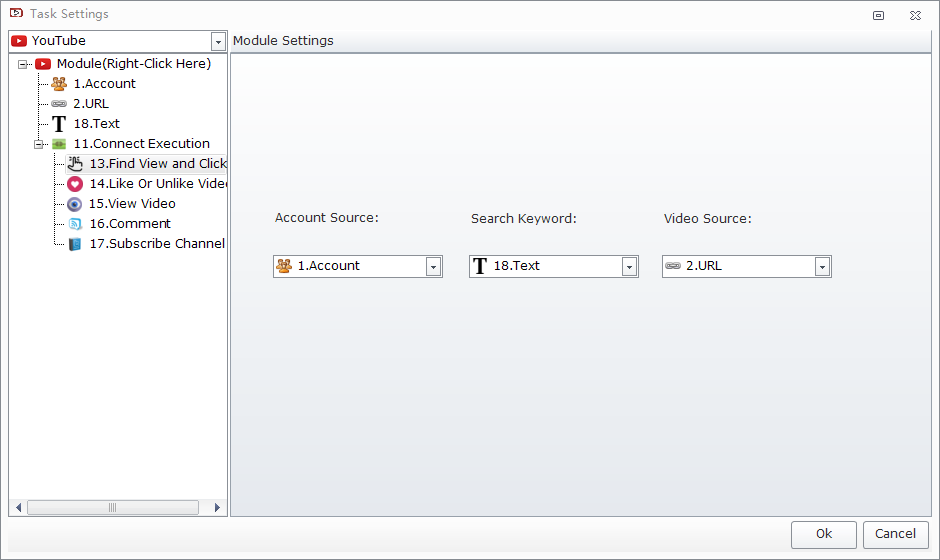Open the Account Source dropdown arrow
This screenshot has height=560, width=940.
pos(433,267)
